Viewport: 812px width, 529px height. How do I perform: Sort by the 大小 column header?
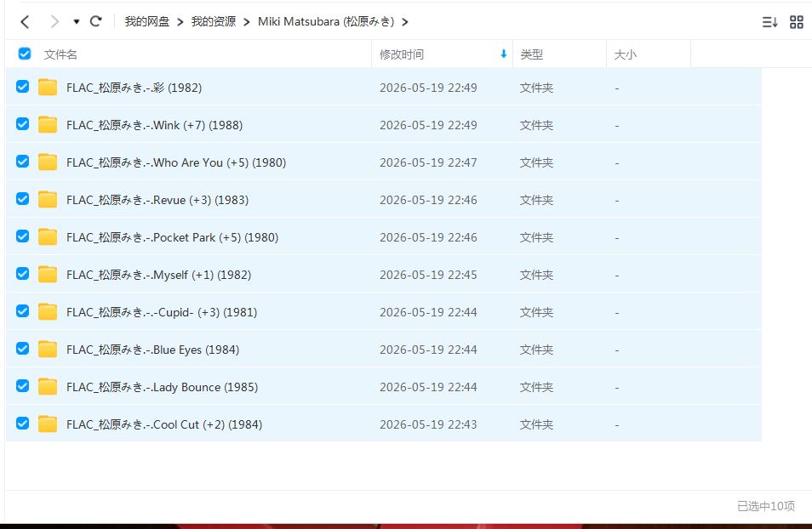[x=625, y=54]
